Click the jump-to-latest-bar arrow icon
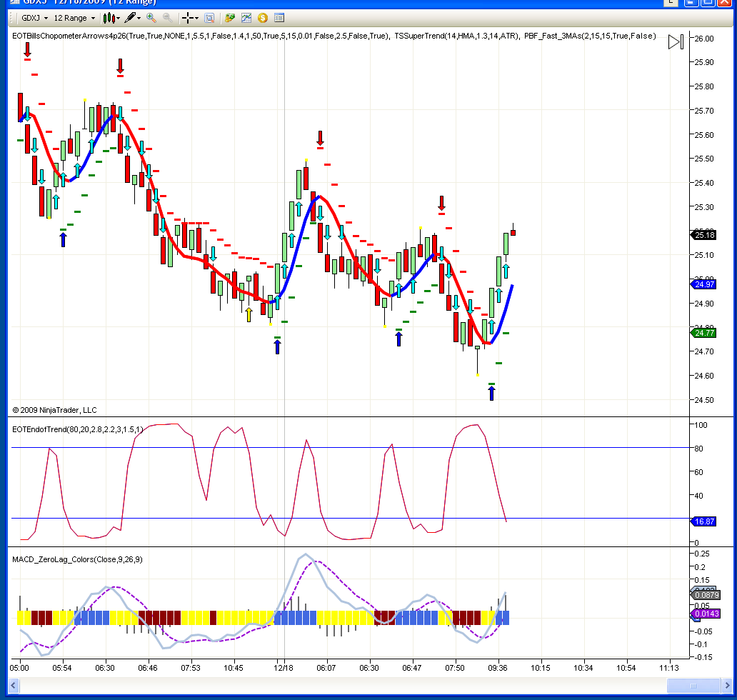The height and width of the screenshot is (700, 737). click(676, 42)
